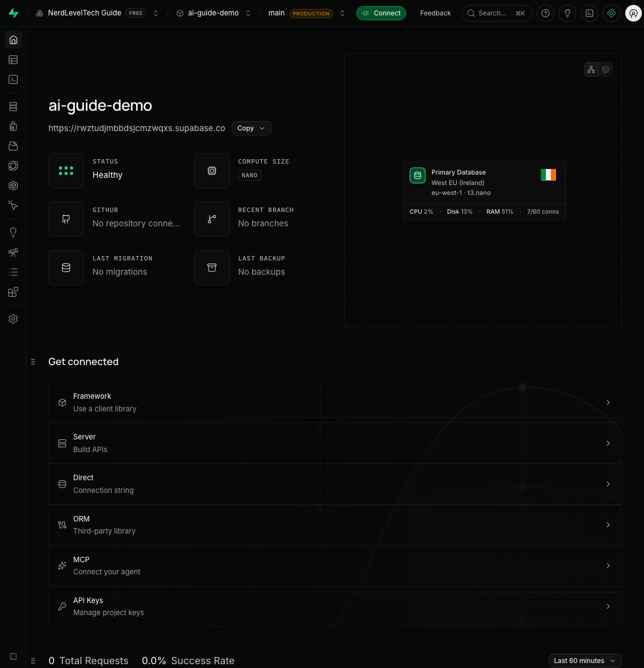Screen dimensions: 644x668
Task: Expand the ORM row chevron
Action: [608, 525]
